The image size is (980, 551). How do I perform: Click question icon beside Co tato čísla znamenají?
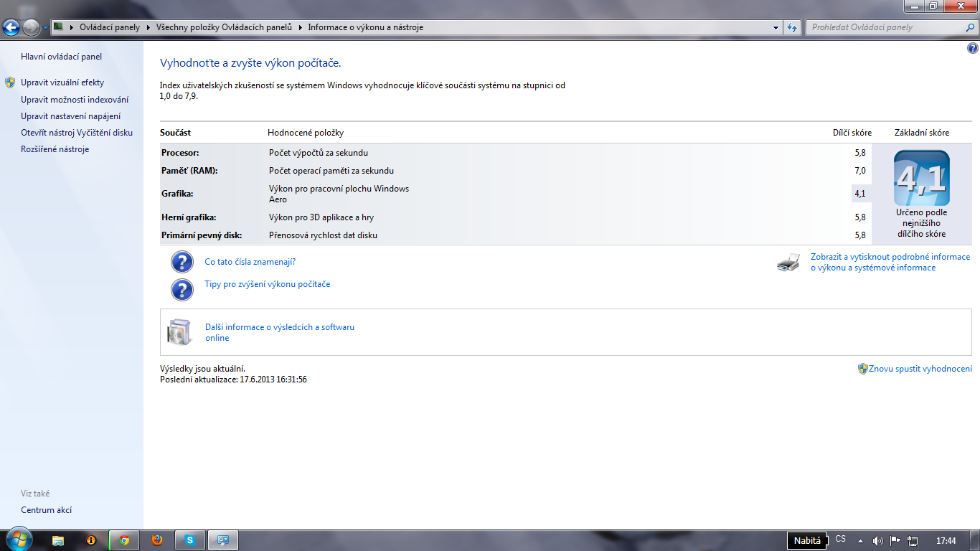(182, 262)
